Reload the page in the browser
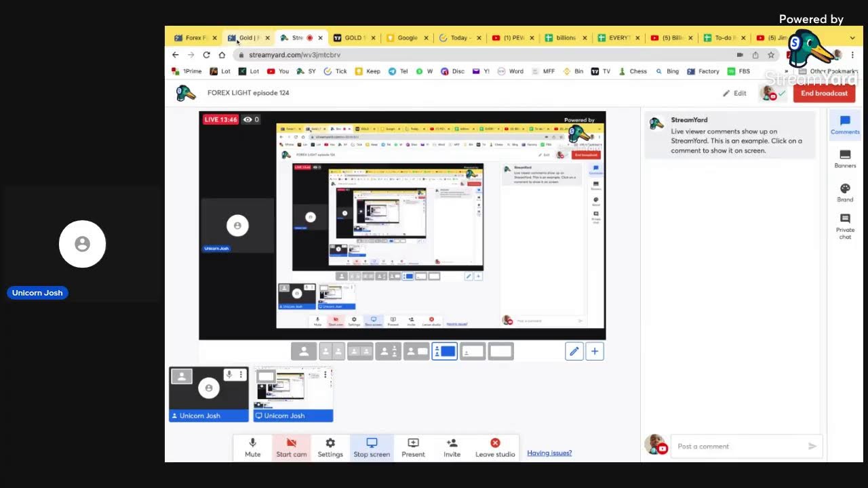This screenshot has height=488, width=868. click(x=206, y=55)
